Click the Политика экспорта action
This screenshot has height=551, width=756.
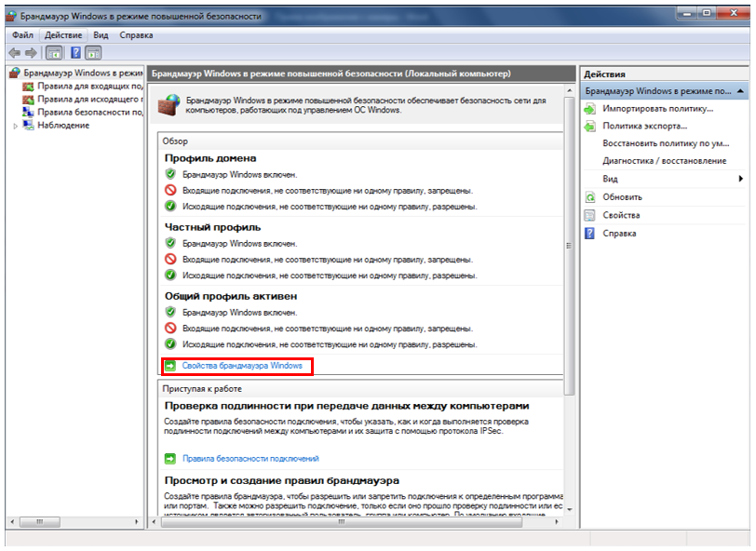pos(644,126)
